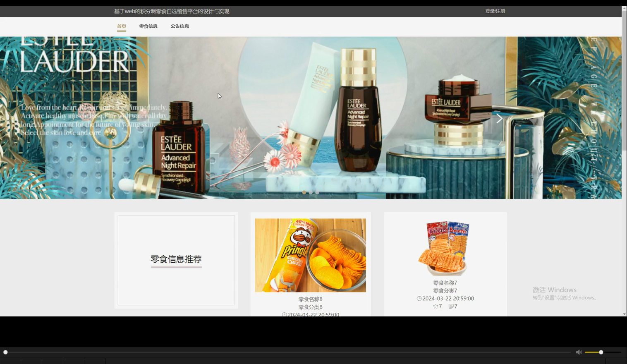Click the star favorite icon on 零食名称7 card
Viewport: 627px width, 364px height.
click(x=436, y=306)
